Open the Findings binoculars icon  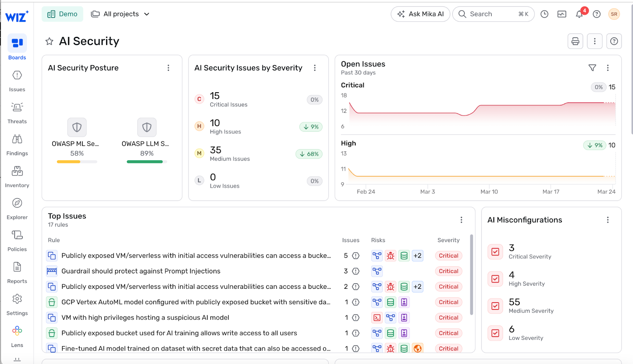(x=17, y=139)
